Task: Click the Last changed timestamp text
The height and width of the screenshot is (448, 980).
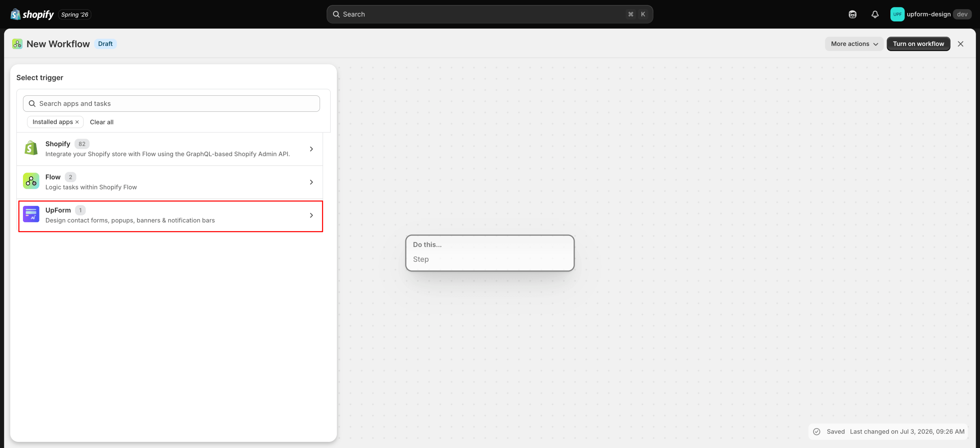Action: pyautogui.click(x=907, y=432)
